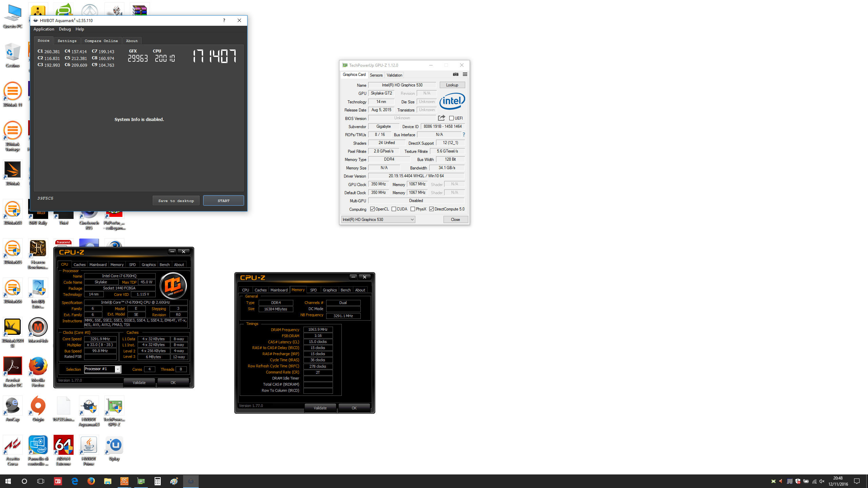Open the DiRT Rally desktop shortcut

point(38,217)
